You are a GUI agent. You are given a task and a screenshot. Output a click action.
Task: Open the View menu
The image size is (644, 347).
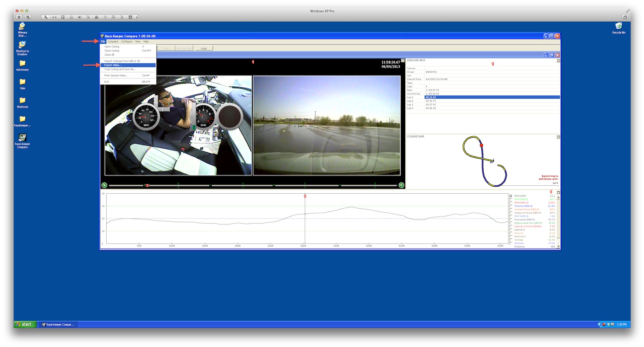tap(138, 42)
